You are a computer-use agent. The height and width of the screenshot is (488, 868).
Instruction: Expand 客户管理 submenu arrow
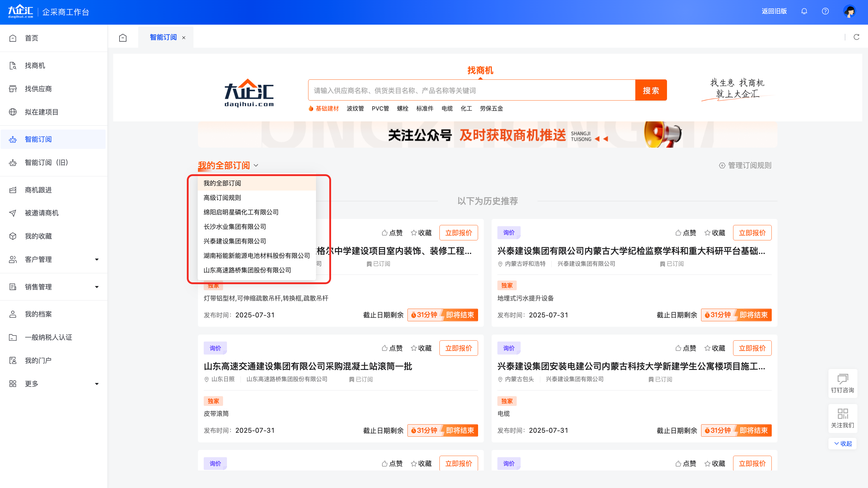97,259
